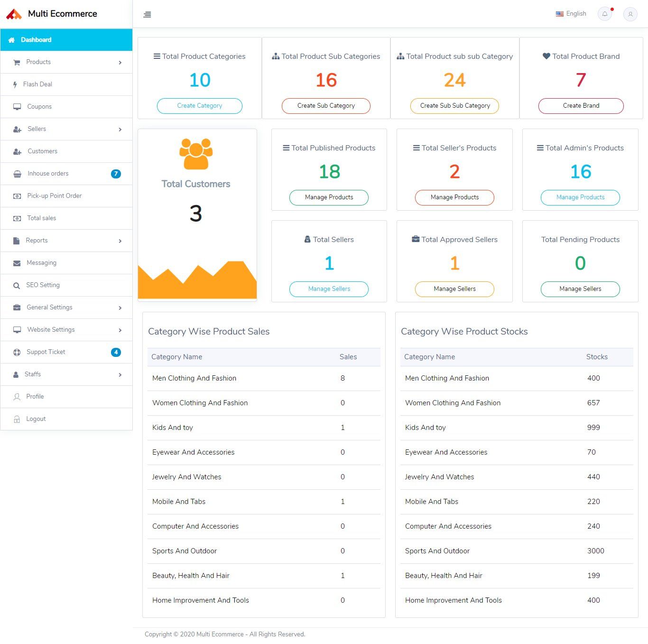Click the Dashboard home icon
Screen dimensions: 648x644
[x=11, y=40]
